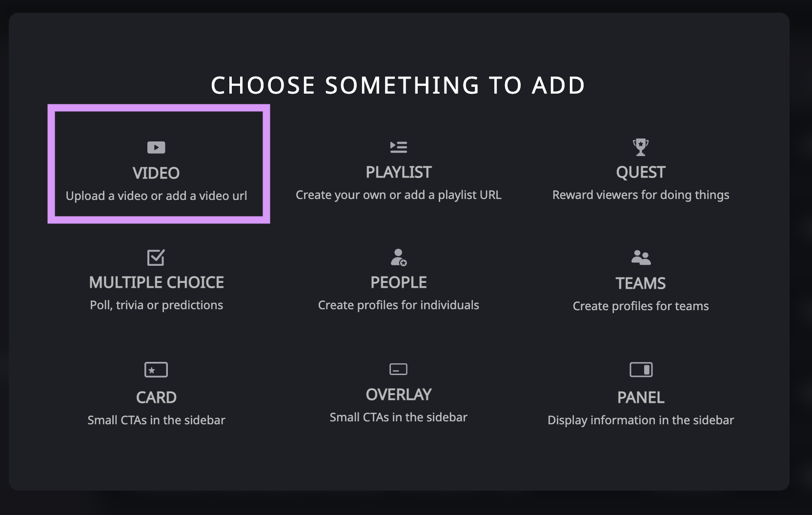This screenshot has height=515, width=812.
Task: Open MULTIPLE CHOICE for polls
Action: point(157,282)
